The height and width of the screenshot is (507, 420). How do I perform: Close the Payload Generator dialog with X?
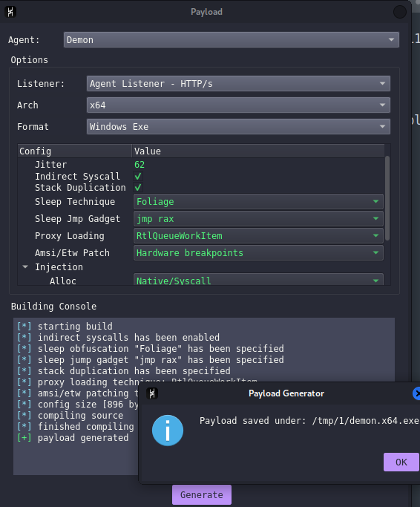(416, 393)
